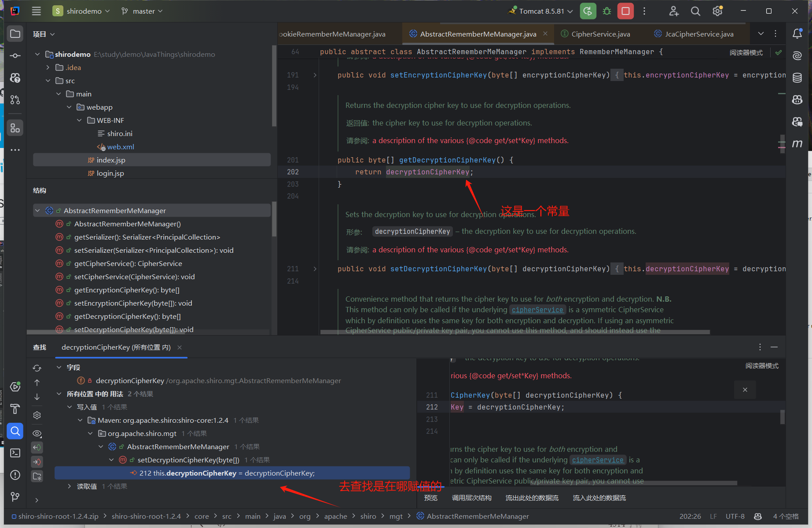Collapse the write-value results group
This screenshot has height=528, width=812.
click(x=69, y=407)
